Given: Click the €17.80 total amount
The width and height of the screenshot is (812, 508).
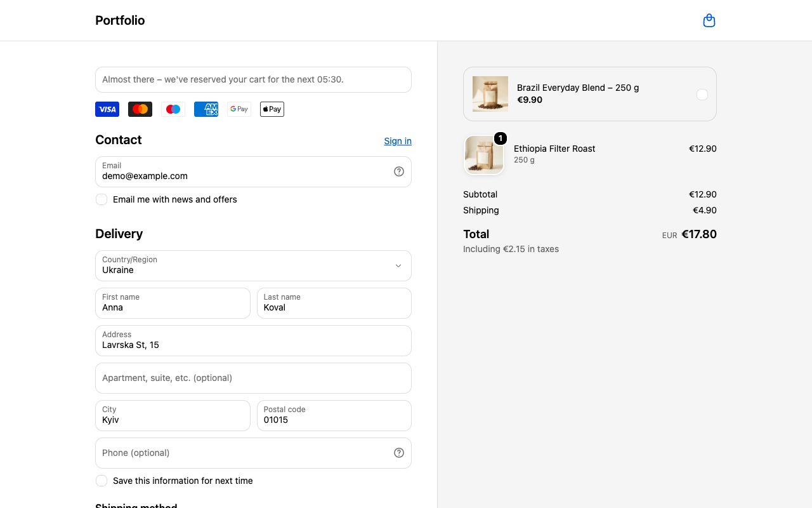Looking at the screenshot, I should coord(699,234).
